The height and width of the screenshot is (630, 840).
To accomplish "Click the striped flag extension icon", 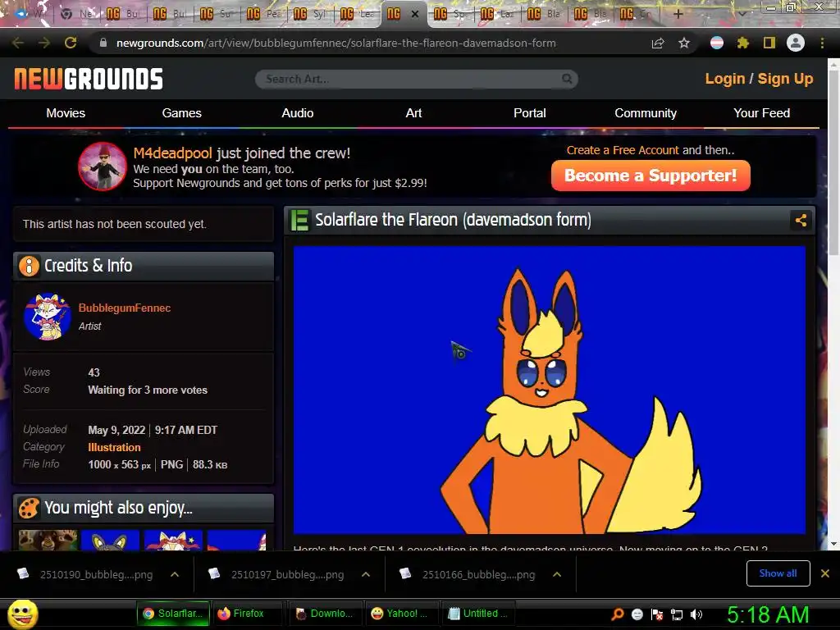I will click(x=717, y=43).
